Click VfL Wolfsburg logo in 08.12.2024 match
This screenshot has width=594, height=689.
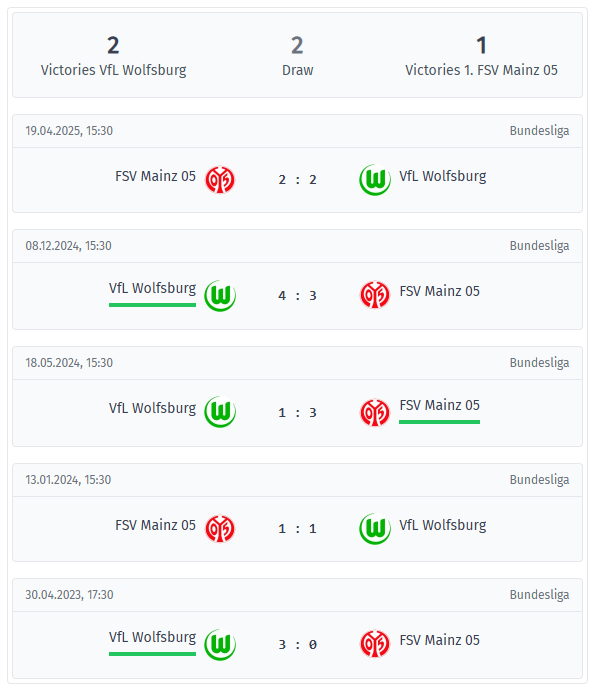pyautogui.click(x=220, y=296)
